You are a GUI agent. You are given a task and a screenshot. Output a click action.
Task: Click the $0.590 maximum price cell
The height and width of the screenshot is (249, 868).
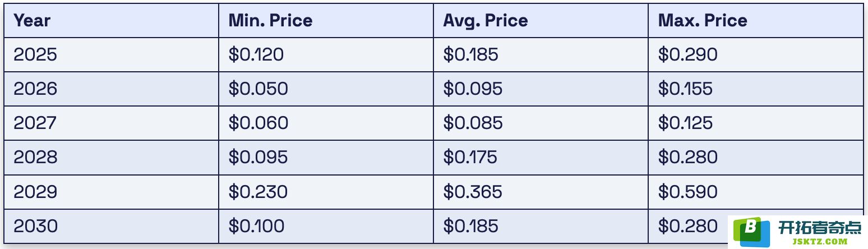coord(756,192)
